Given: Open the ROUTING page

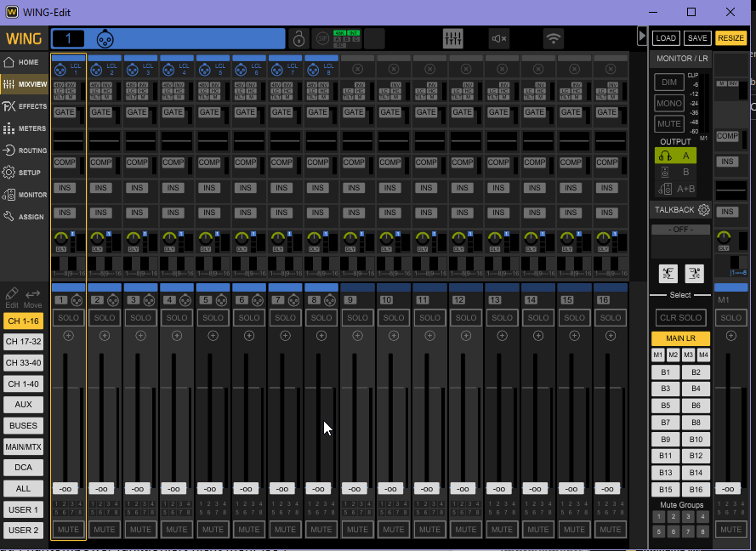Looking at the screenshot, I should point(24,151).
